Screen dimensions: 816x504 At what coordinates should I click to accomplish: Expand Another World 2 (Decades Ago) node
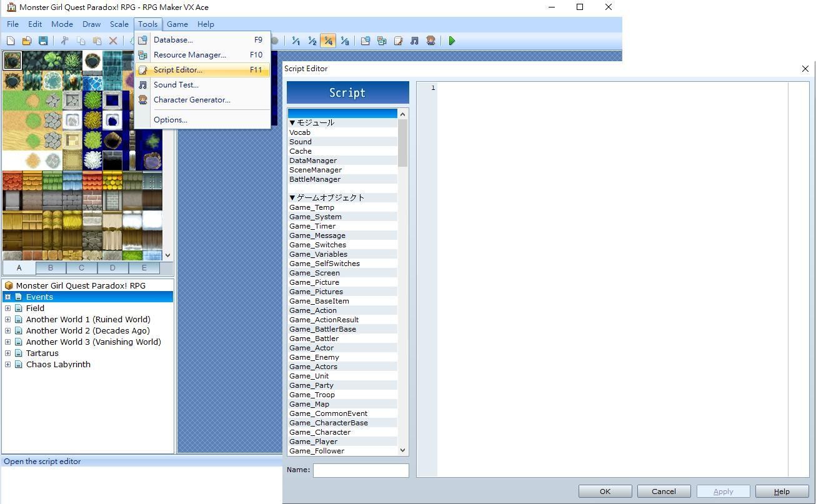click(x=7, y=331)
